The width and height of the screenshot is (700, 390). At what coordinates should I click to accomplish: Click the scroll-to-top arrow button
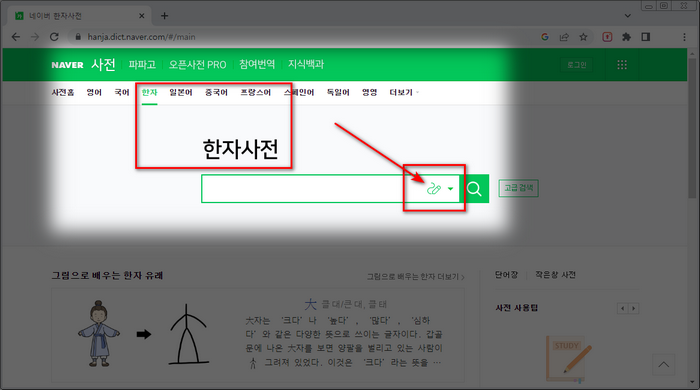(663, 365)
